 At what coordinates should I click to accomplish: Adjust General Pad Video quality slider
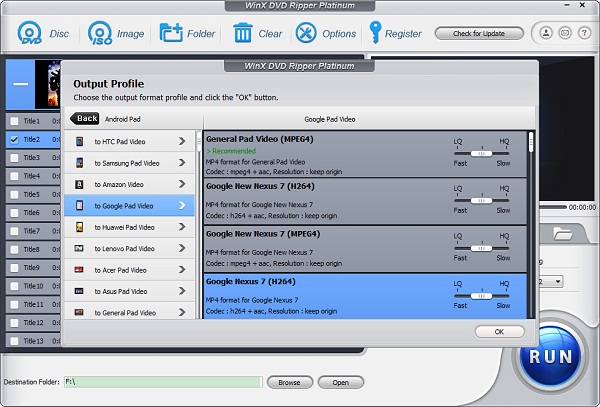tap(481, 153)
